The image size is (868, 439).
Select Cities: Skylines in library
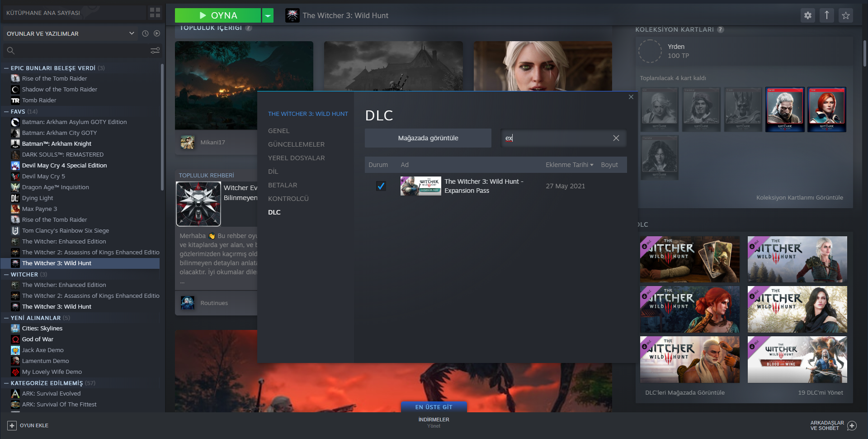pyautogui.click(x=42, y=328)
